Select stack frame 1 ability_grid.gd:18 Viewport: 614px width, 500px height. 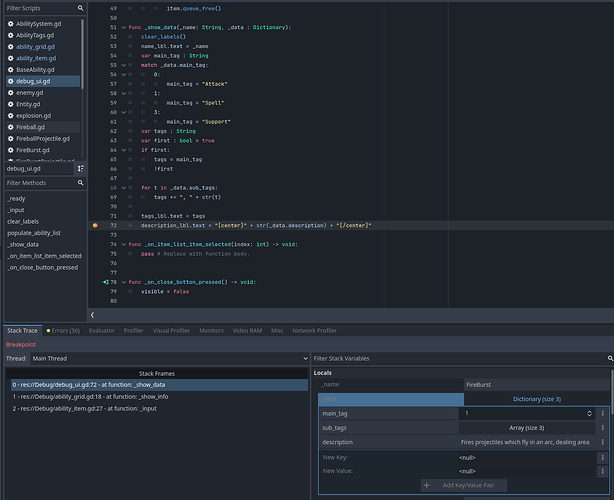[x=159, y=397]
